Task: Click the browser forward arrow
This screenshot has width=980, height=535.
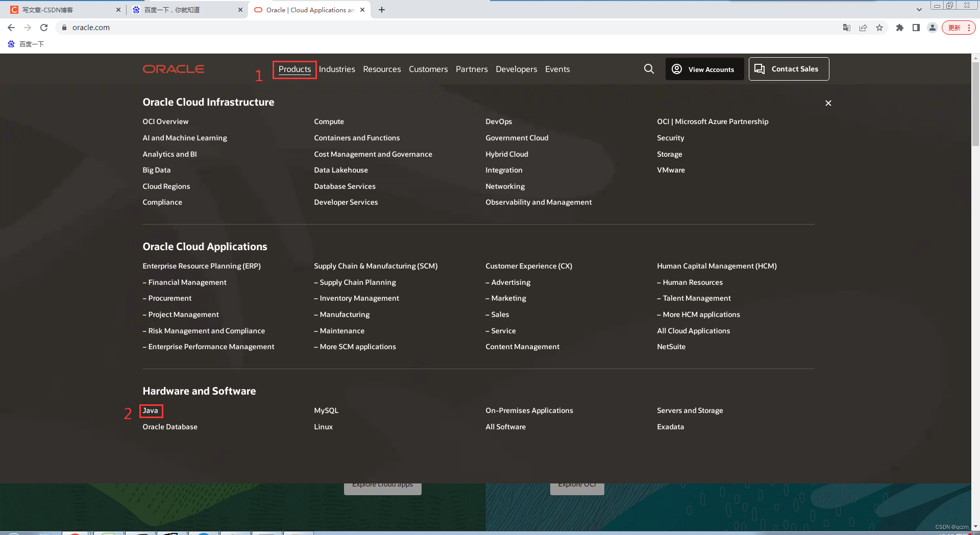Action: coord(28,28)
